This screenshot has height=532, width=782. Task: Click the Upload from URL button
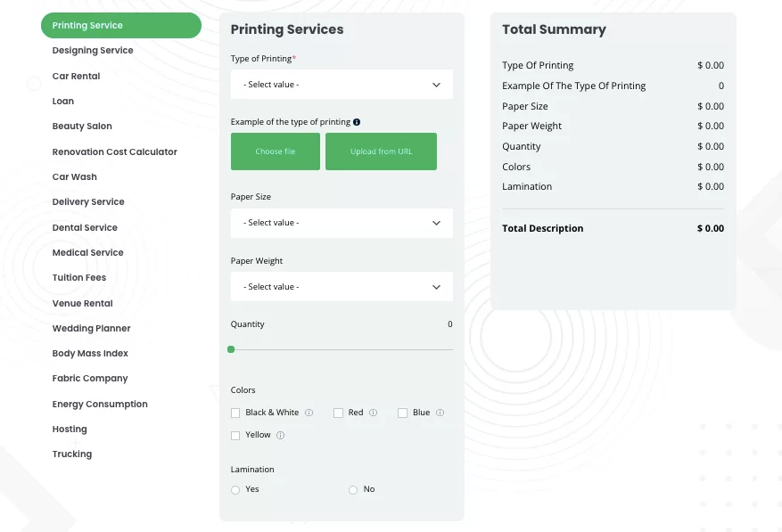pos(381,151)
